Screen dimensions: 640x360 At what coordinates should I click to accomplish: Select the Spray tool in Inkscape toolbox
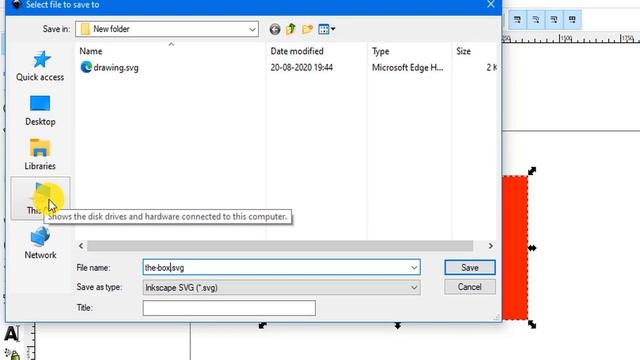pos(12,354)
